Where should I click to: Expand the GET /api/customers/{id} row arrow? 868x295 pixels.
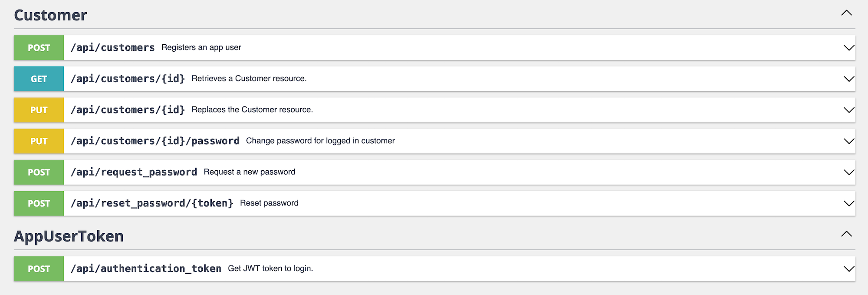coord(849,79)
